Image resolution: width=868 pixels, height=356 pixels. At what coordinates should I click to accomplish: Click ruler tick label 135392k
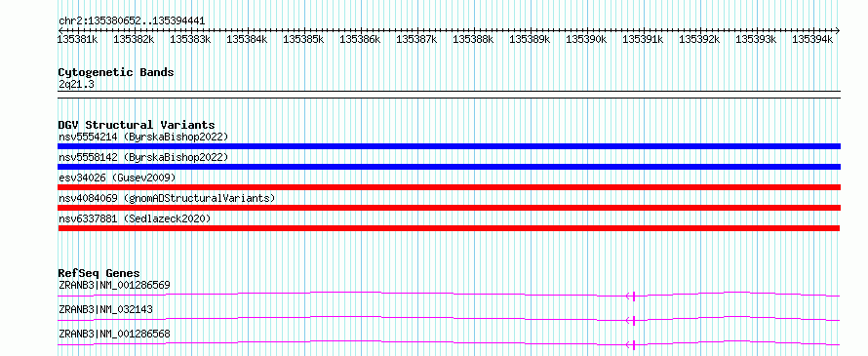(x=699, y=39)
